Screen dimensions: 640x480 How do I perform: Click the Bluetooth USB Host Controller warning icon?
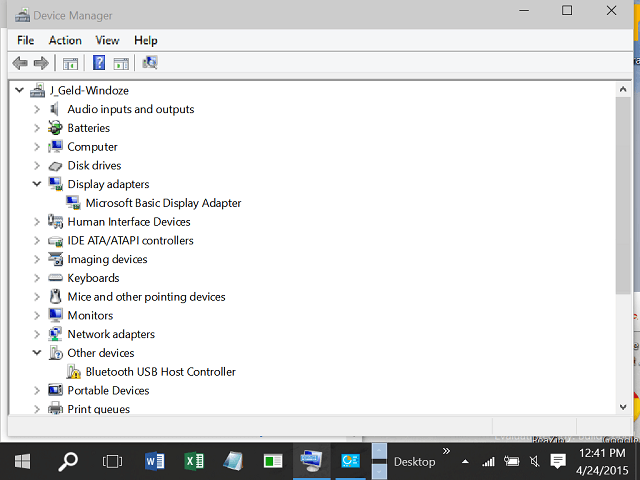tap(73, 372)
